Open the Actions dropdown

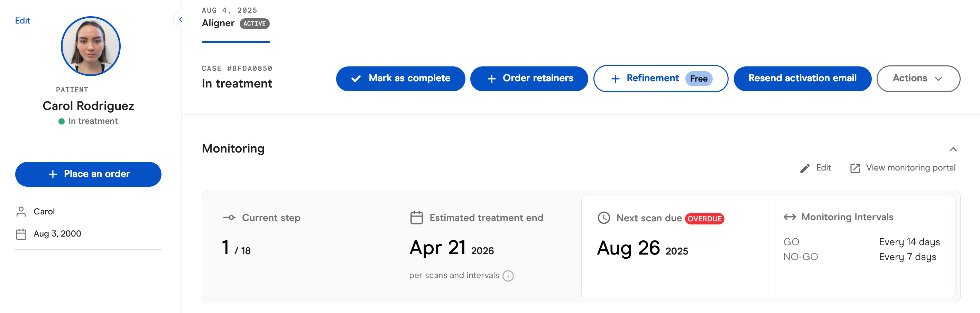coord(918,79)
